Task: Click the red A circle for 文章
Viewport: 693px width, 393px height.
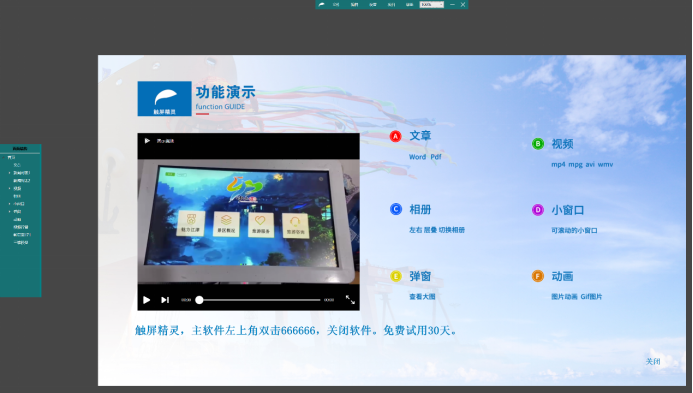Action: point(396,136)
